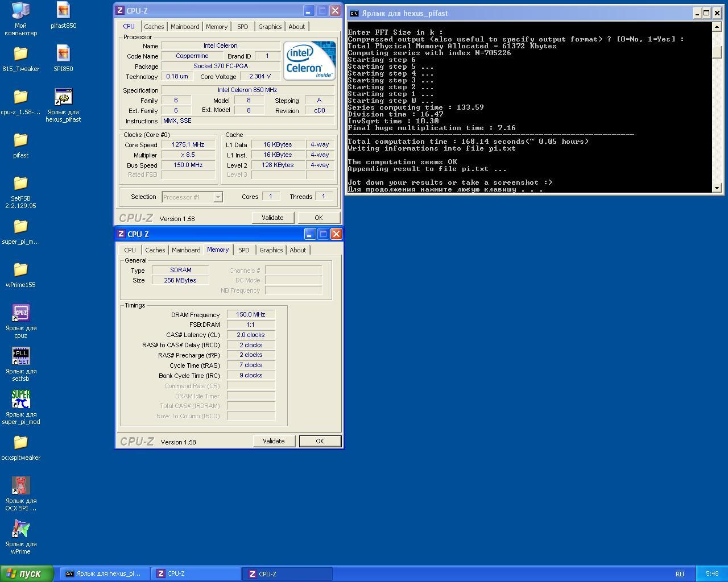Switch to Caches tab in upper CPU-Z window

click(154, 27)
